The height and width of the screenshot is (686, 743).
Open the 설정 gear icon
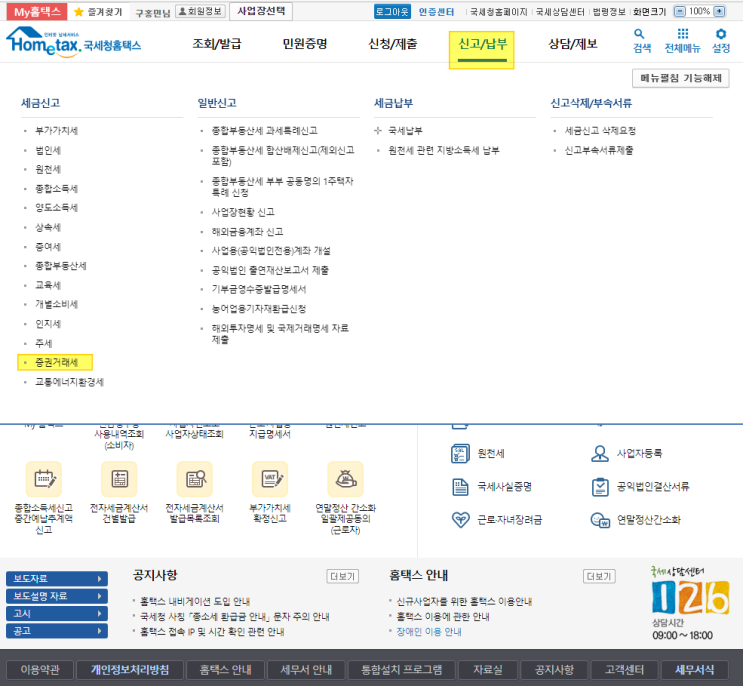721,34
